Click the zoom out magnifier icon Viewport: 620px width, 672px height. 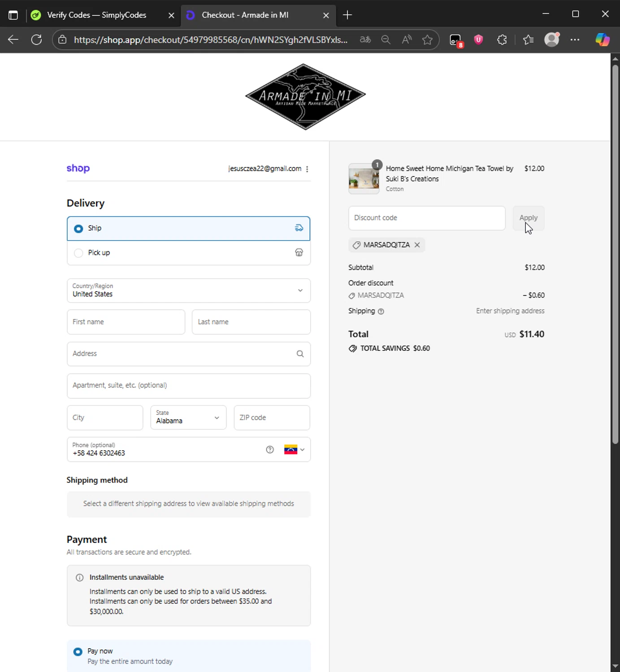pos(386,40)
